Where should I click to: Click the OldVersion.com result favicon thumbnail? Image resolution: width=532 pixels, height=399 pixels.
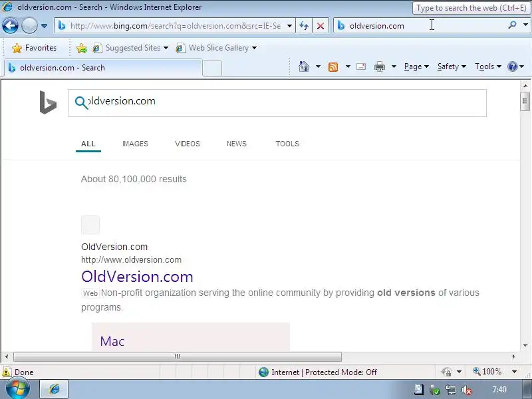tap(90, 225)
